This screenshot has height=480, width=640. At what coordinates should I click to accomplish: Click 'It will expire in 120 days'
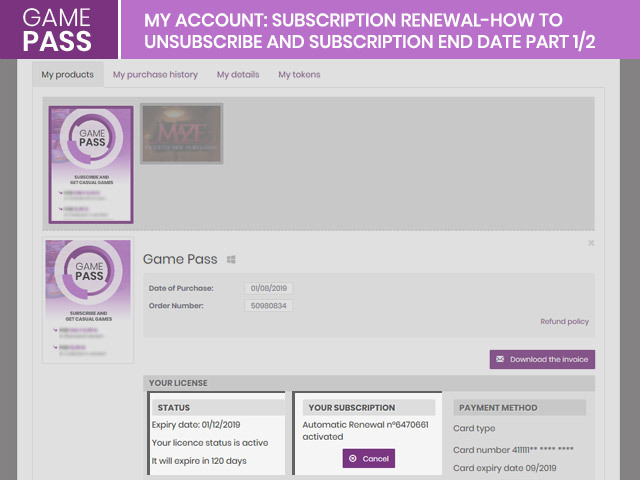coord(199,461)
